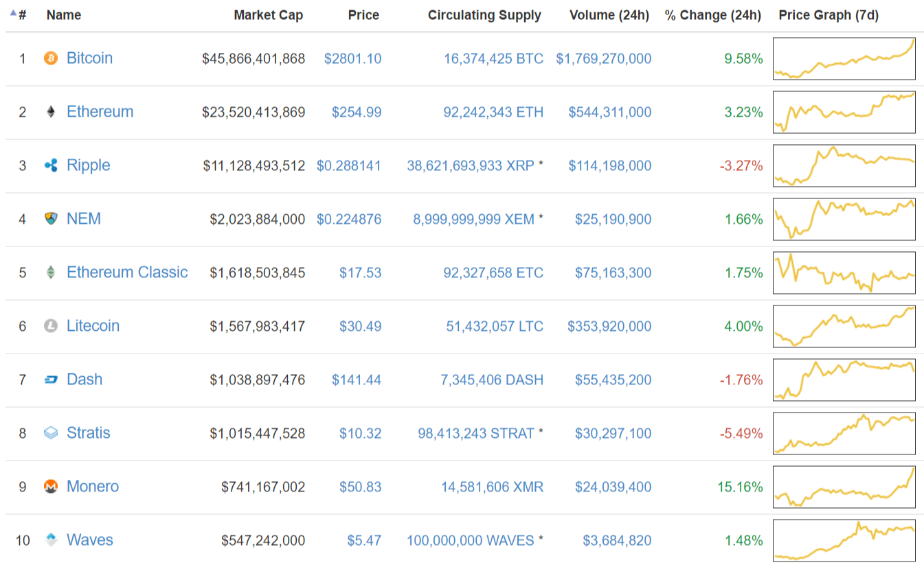Click supply 38,621,693,933 XRP
This screenshot has width=924, height=567.
pyautogui.click(x=471, y=165)
